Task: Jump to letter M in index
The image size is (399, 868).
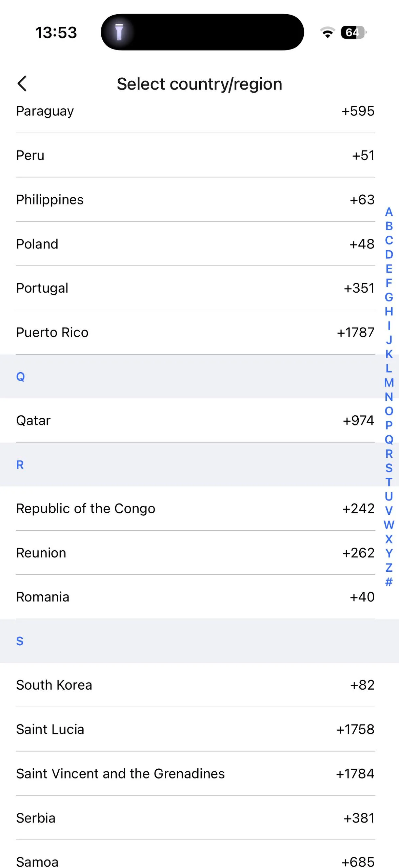Action: click(389, 383)
